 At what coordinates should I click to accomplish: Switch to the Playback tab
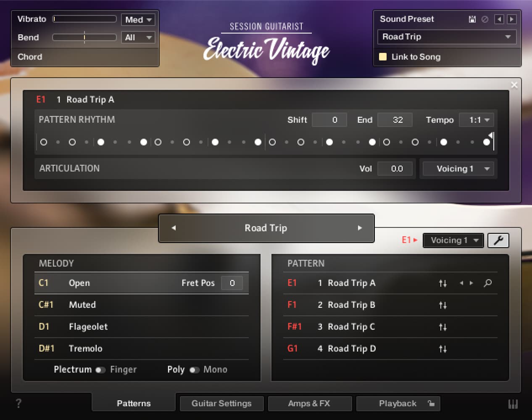(398, 403)
